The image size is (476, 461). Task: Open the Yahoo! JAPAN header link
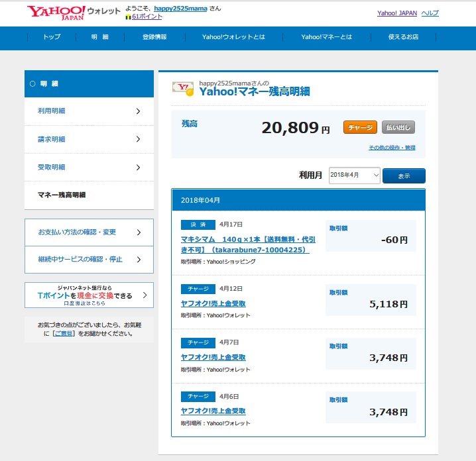397,13
